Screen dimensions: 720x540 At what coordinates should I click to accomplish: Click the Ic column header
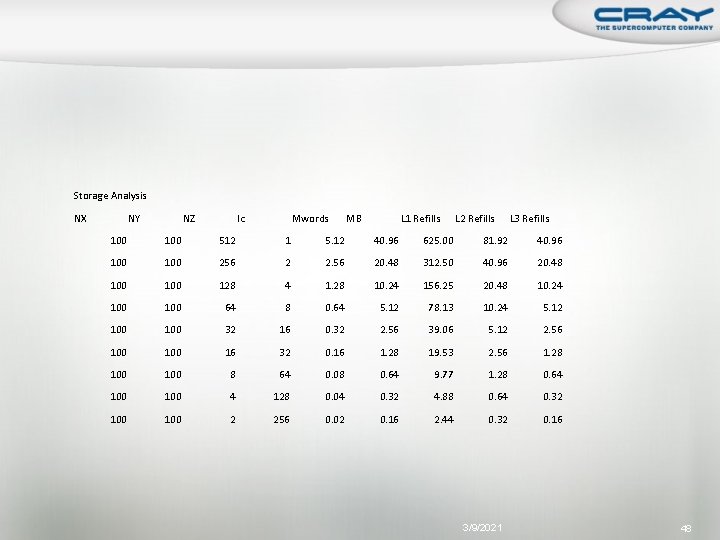pyautogui.click(x=241, y=219)
